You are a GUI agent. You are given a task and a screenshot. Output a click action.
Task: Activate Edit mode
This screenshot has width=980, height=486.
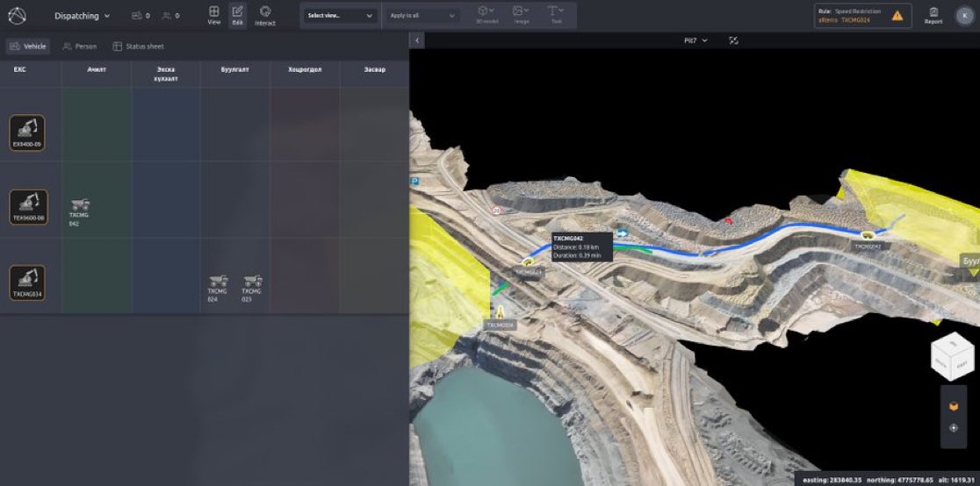pos(237,16)
